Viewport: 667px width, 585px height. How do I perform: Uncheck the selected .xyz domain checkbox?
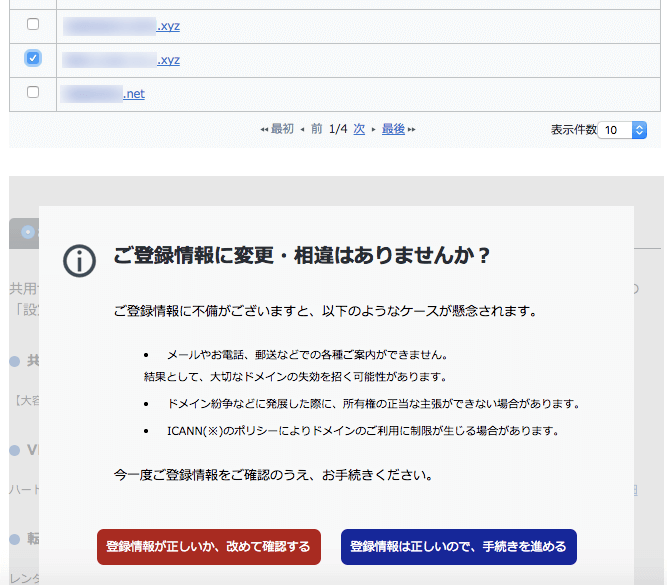(x=33, y=58)
